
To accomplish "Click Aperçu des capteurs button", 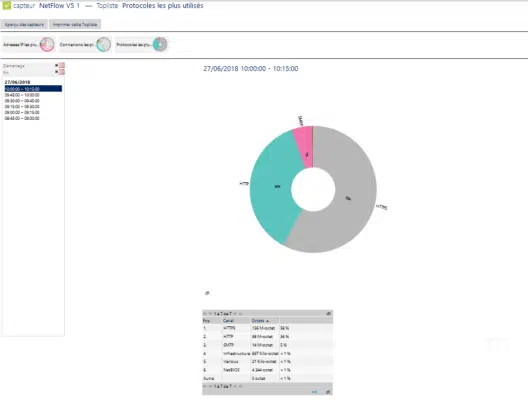I will [x=24, y=25].
